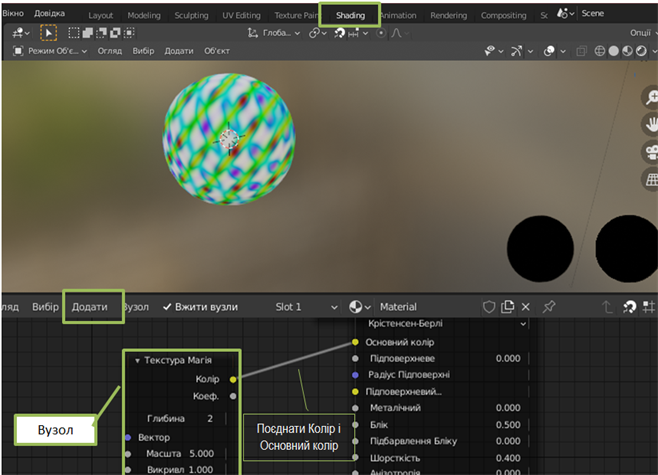Viewport: 658px width, 475px height.
Task: Click the yellow 'Колір' output socket
Action: [233, 380]
